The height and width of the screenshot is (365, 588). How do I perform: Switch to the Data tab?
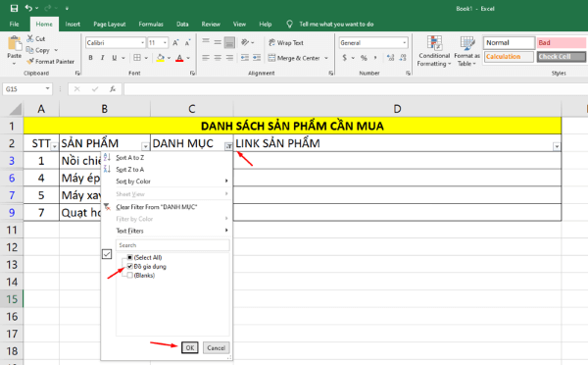click(x=182, y=24)
